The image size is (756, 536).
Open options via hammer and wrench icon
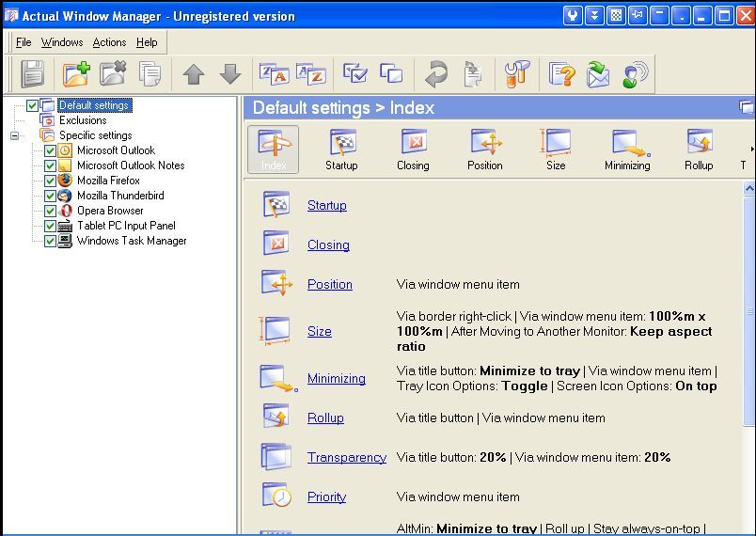(517, 73)
